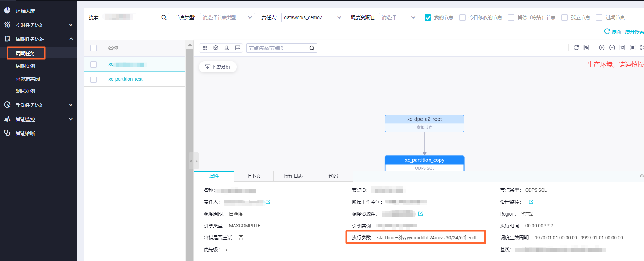Click the 调度生效周期 date range text

pyautogui.click(x=579, y=238)
